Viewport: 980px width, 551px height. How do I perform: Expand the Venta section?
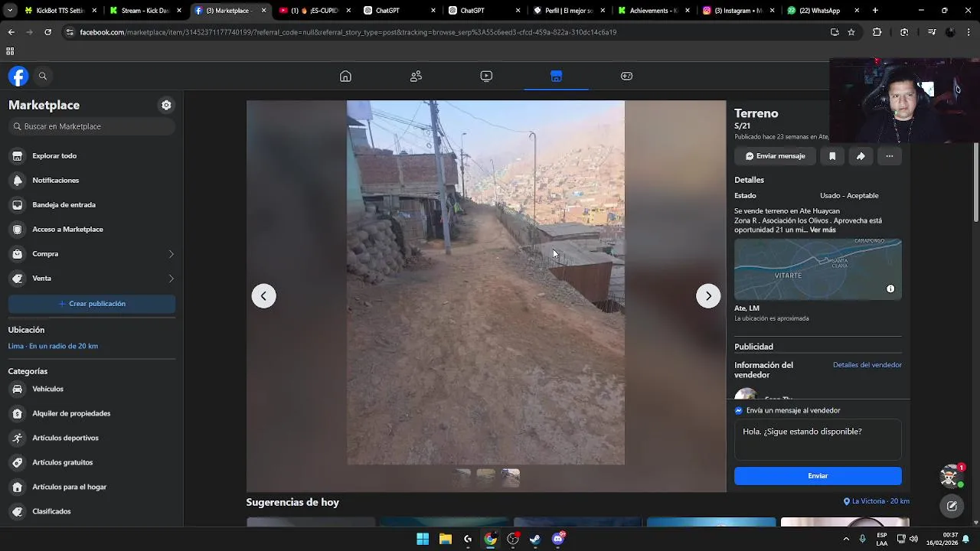92,279
